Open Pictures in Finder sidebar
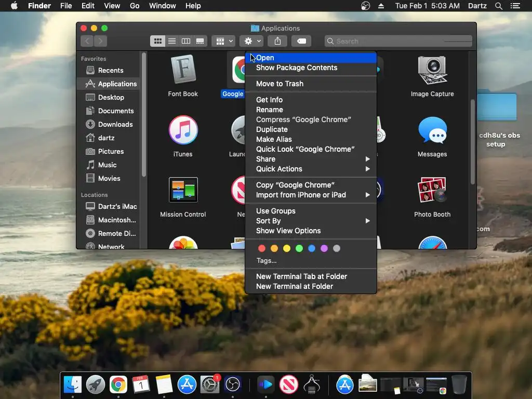 [109, 151]
